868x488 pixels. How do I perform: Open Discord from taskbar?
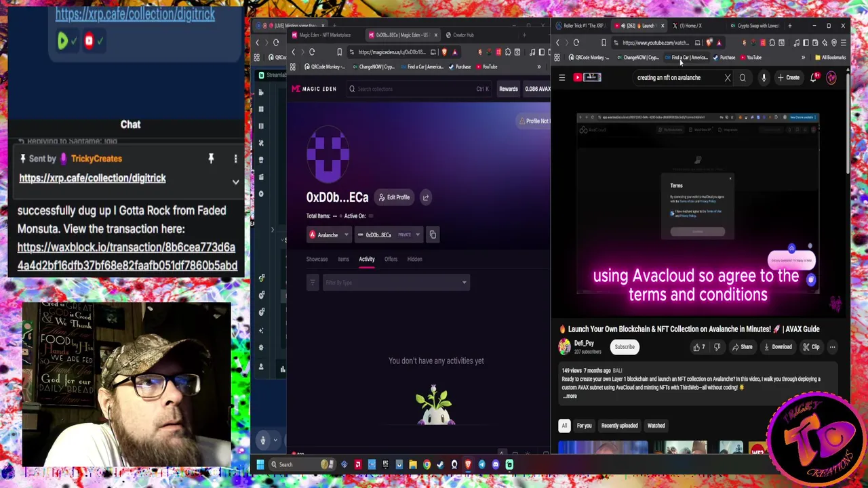[495, 464]
